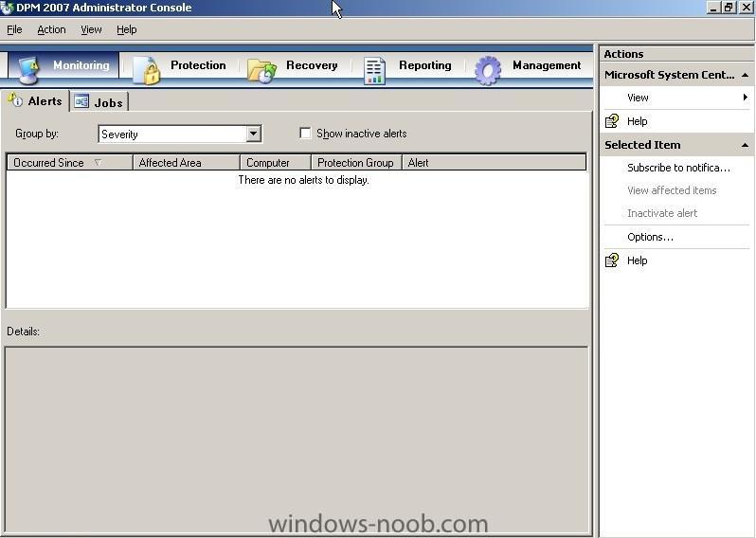Click the Jobs tab icon
Image resolution: width=756 pixels, height=538 pixels.
coord(81,100)
